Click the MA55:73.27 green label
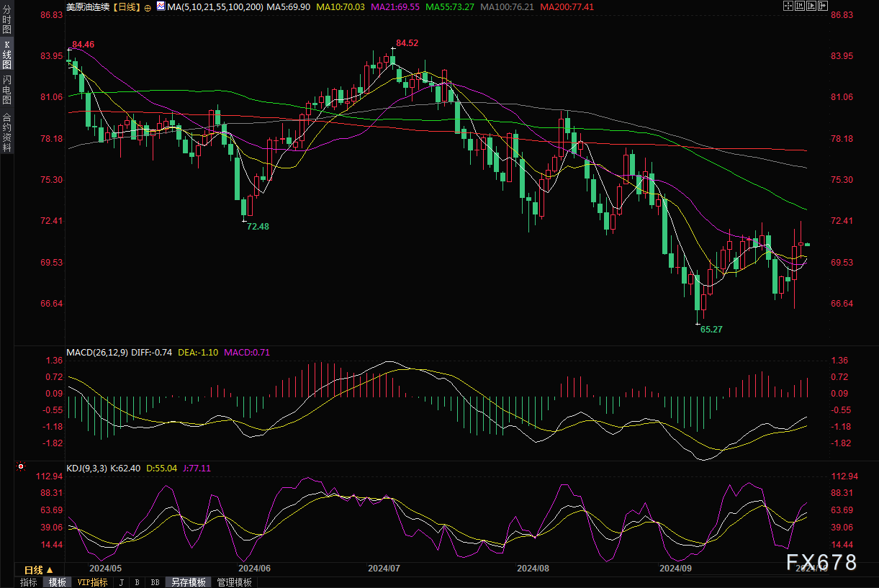 tap(451, 6)
